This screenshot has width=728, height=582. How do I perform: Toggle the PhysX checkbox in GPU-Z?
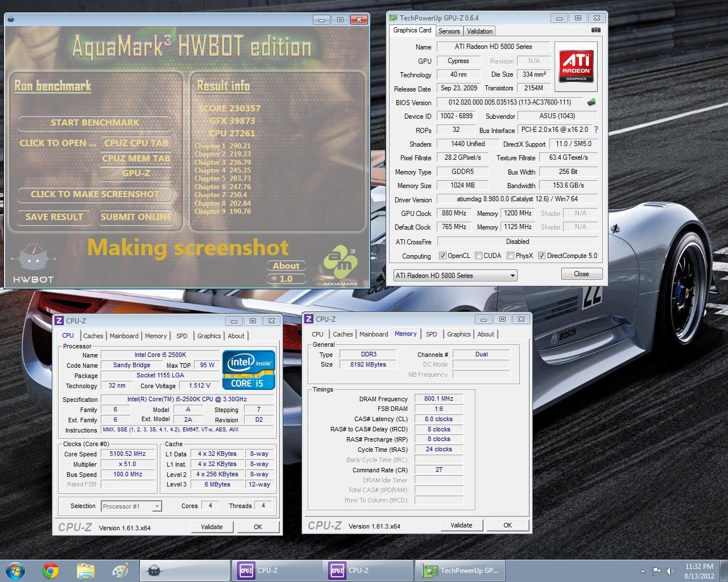[510, 256]
